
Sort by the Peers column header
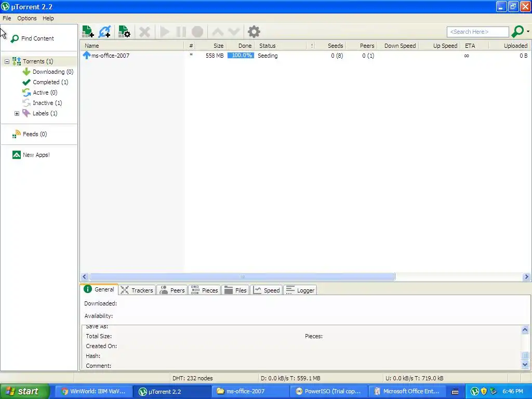362,46
